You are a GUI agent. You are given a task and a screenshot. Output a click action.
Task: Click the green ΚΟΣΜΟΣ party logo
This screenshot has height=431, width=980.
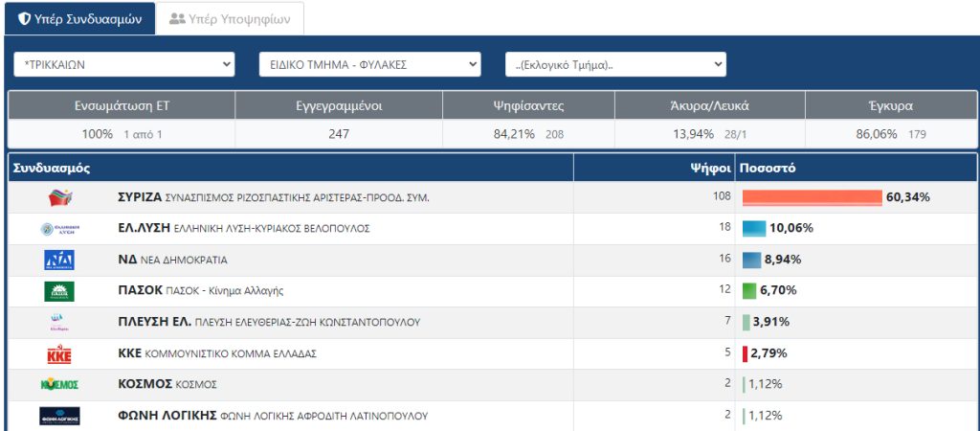(x=59, y=384)
